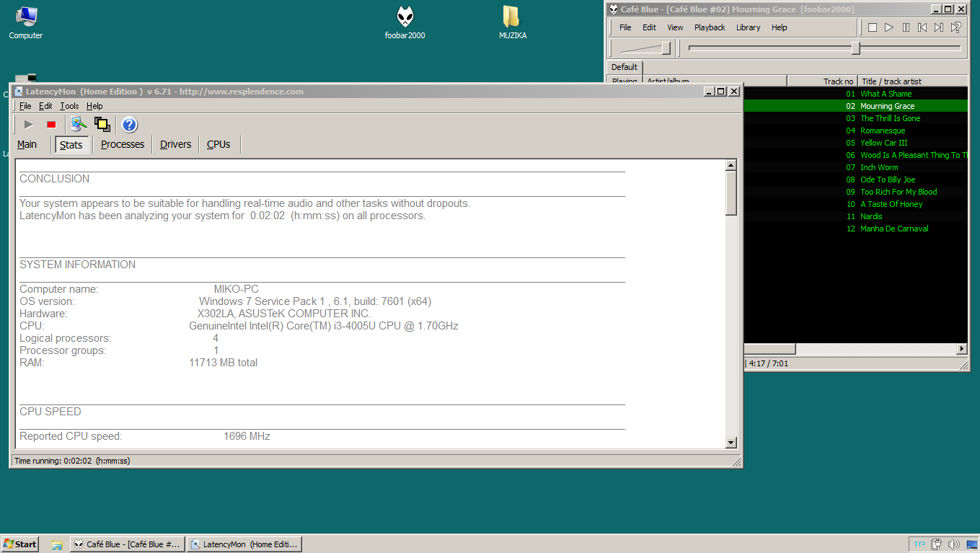The image size is (980, 553).
Task: Click the network monitor tray icon
Action: pos(971,544)
